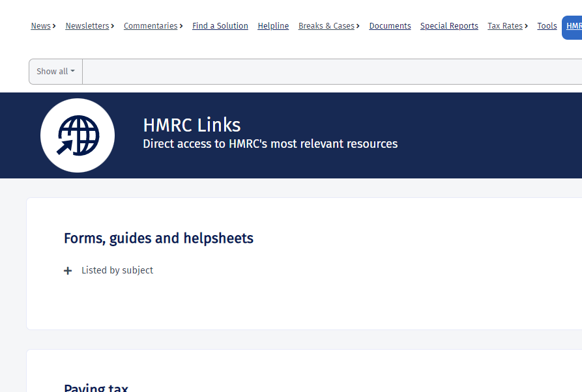Expand the plus icon beside Listed by subject
The image size is (582, 392).
[x=68, y=271]
